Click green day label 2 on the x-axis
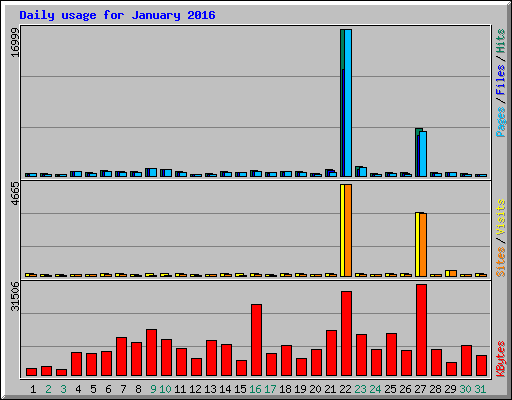512x400 pixels. point(48,389)
